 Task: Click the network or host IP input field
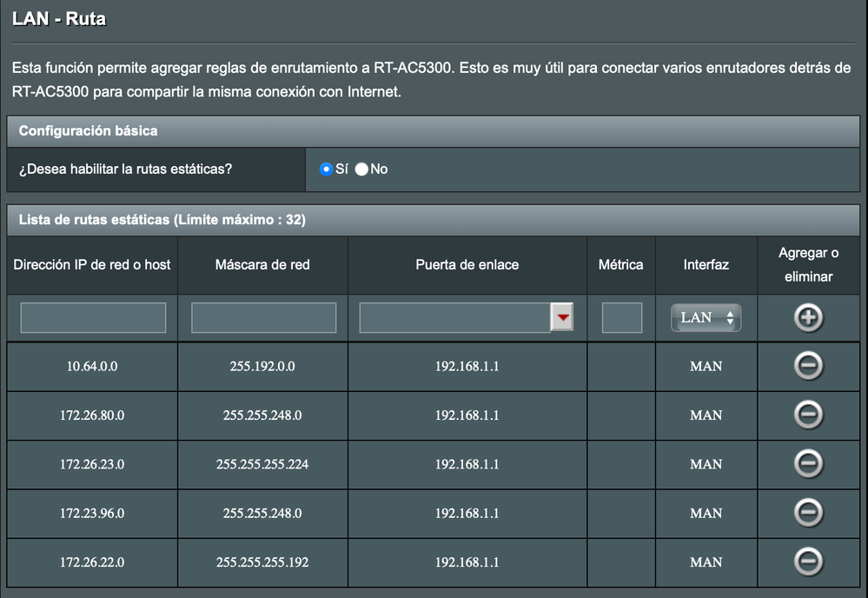[92, 317]
